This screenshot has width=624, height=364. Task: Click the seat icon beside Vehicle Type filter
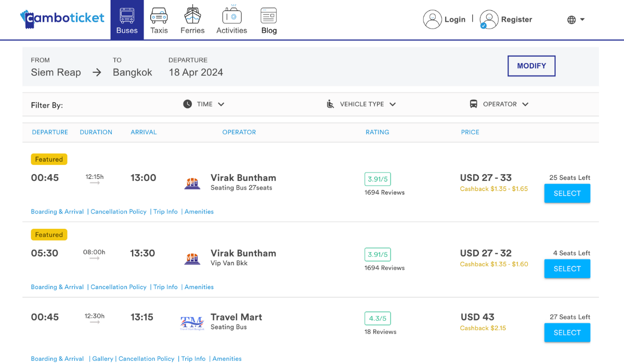point(330,104)
